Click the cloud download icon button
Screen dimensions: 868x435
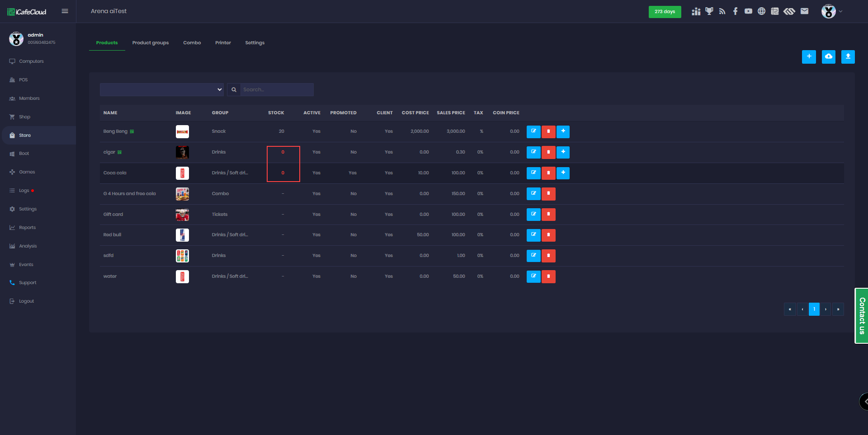(828, 57)
